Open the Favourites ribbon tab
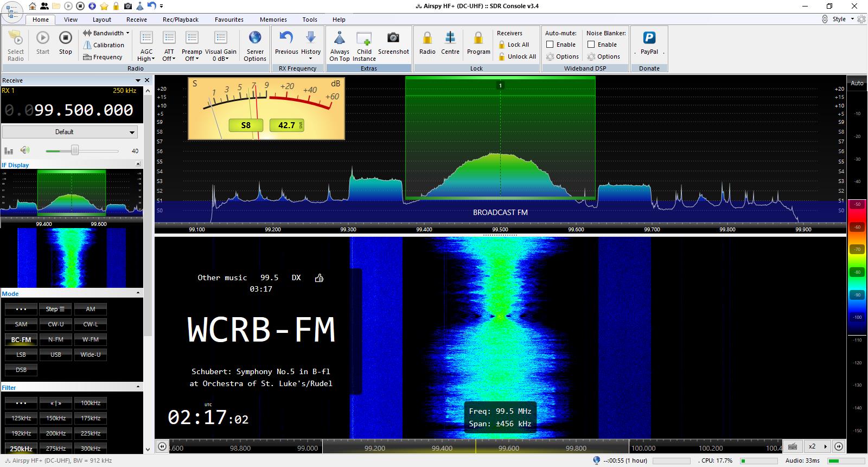This screenshot has width=868, height=467. point(229,20)
